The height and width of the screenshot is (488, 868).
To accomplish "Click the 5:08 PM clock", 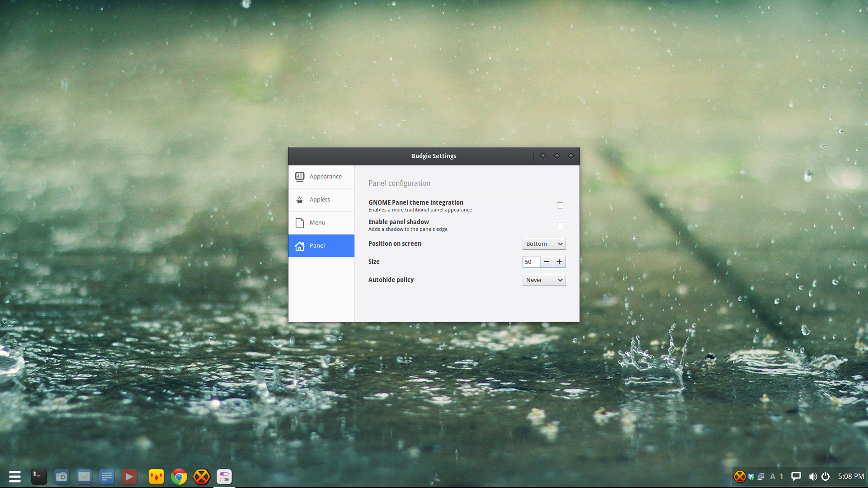I will pyautogui.click(x=851, y=477).
